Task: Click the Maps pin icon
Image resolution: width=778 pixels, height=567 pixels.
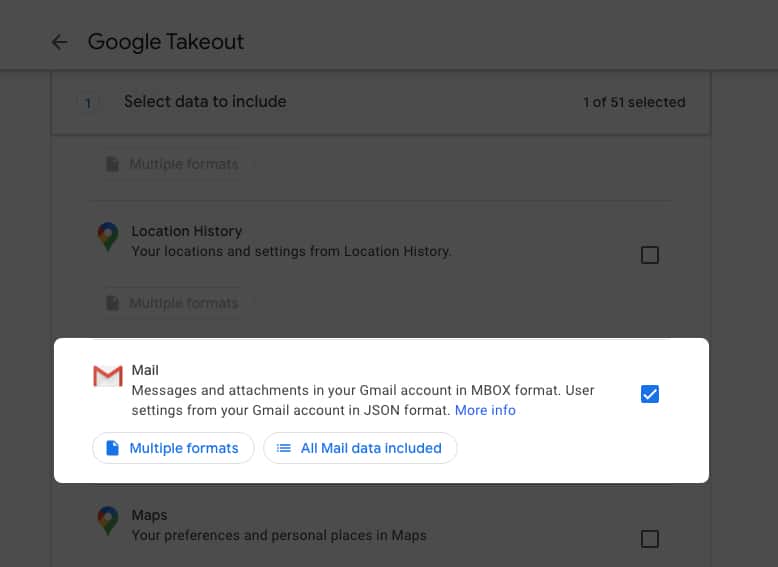Action: (108, 521)
